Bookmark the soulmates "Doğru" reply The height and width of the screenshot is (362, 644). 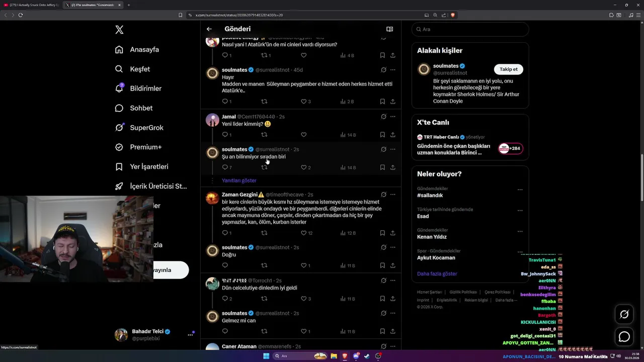(x=382, y=265)
